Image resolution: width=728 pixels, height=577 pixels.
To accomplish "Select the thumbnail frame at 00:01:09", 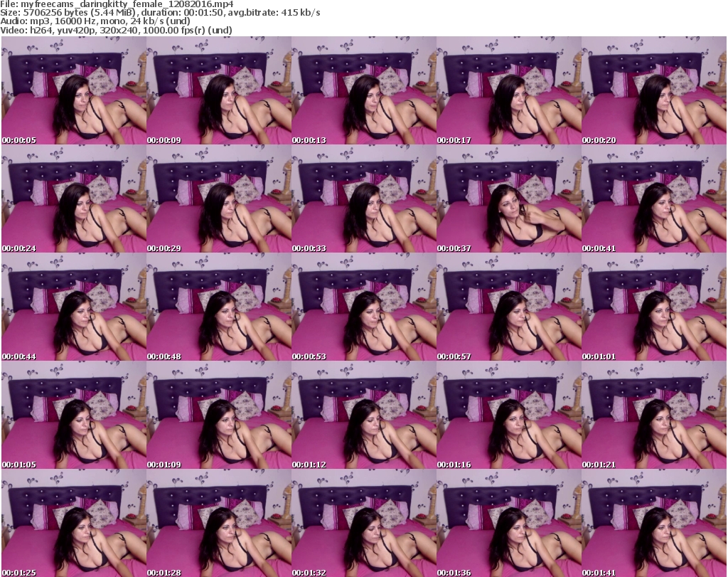I will tap(219, 415).
